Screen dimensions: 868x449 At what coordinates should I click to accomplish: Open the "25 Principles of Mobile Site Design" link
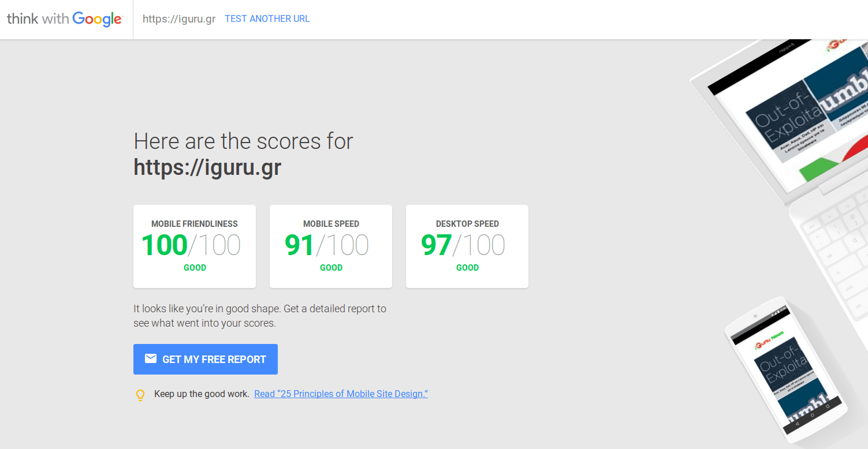[341, 394]
